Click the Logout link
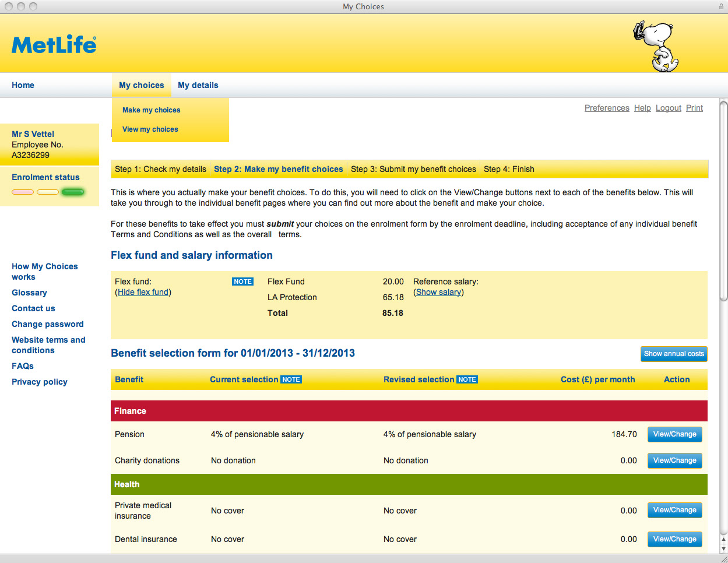 click(669, 108)
